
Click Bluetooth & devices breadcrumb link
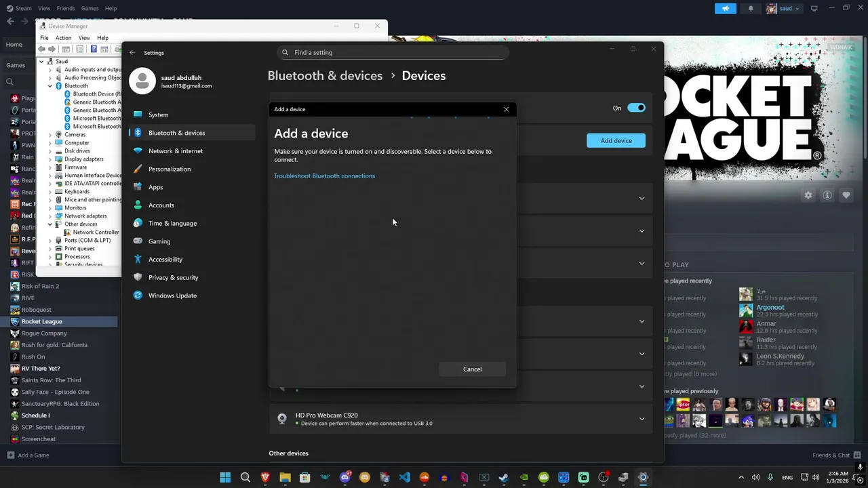325,75
